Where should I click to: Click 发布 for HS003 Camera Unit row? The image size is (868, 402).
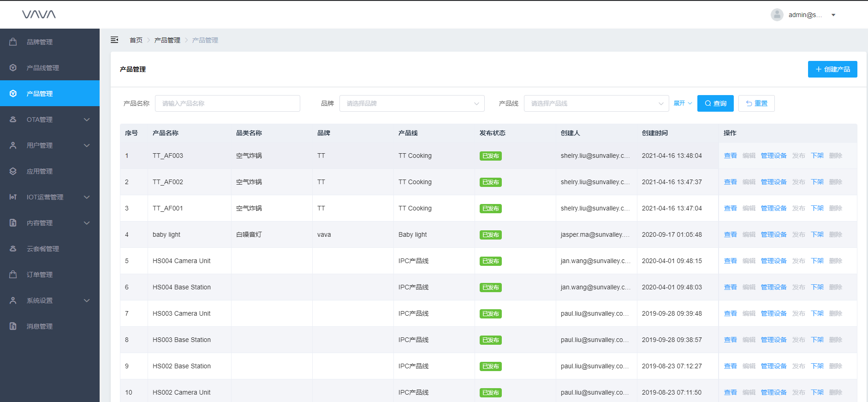pos(799,313)
